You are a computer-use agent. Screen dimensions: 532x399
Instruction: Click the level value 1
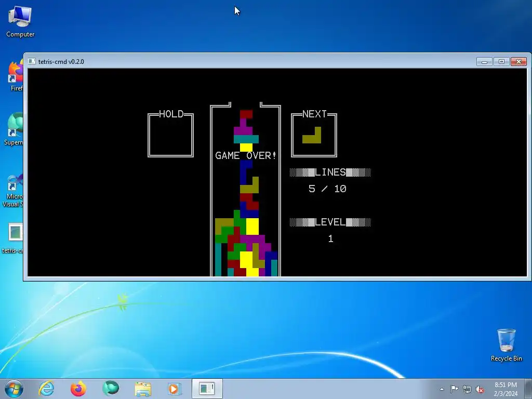[x=331, y=239]
